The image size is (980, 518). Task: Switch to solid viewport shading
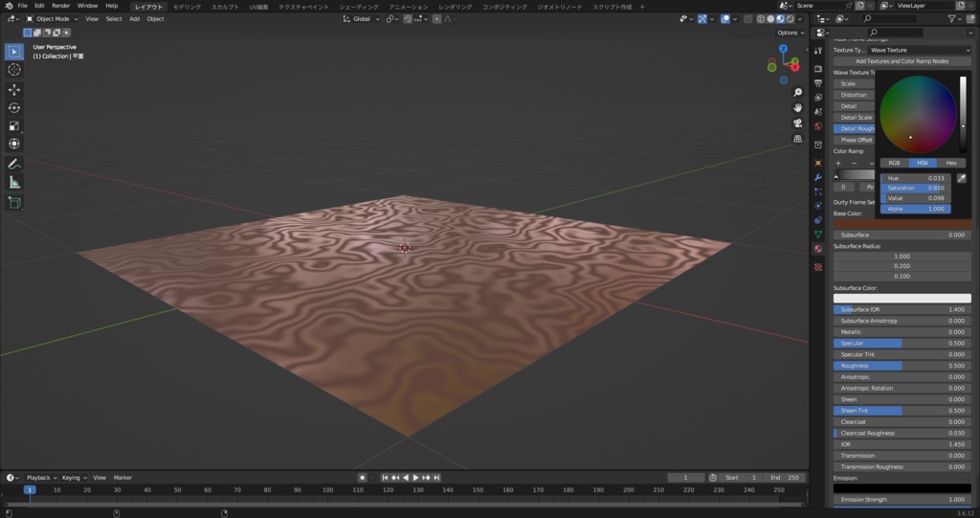pyautogui.click(x=770, y=19)
